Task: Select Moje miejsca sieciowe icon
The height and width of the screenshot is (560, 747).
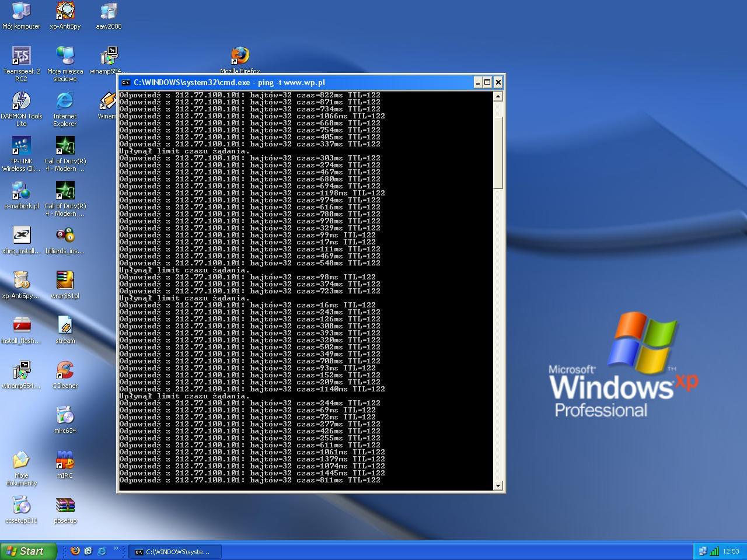Action: coord(65,64)
